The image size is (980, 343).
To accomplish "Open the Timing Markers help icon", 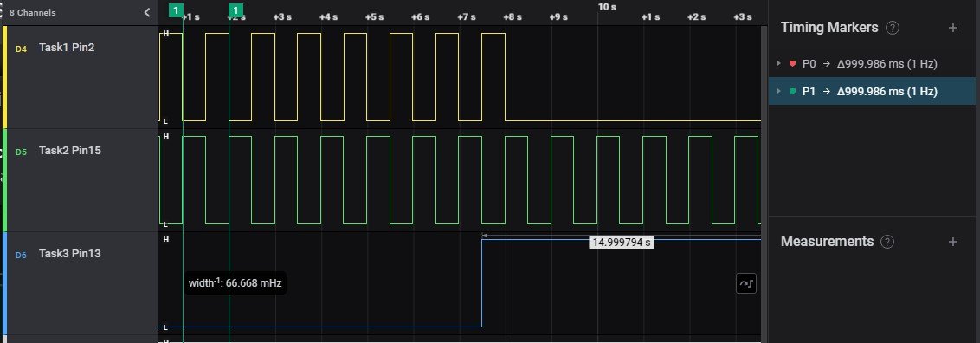I will click(893, 28).
